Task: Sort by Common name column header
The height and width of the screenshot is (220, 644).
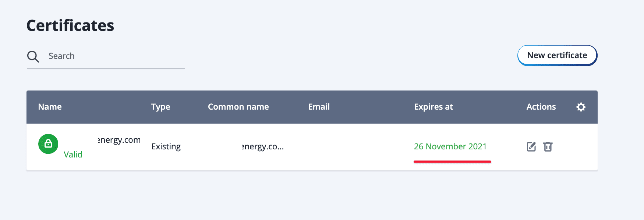Action: pyautogui.click(x=238, y=107)
